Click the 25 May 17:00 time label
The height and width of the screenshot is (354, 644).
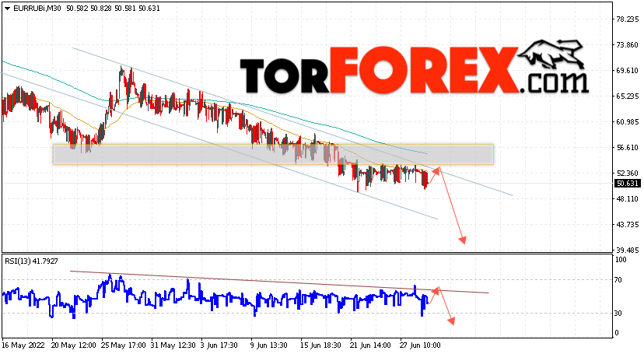pos(124,345)
